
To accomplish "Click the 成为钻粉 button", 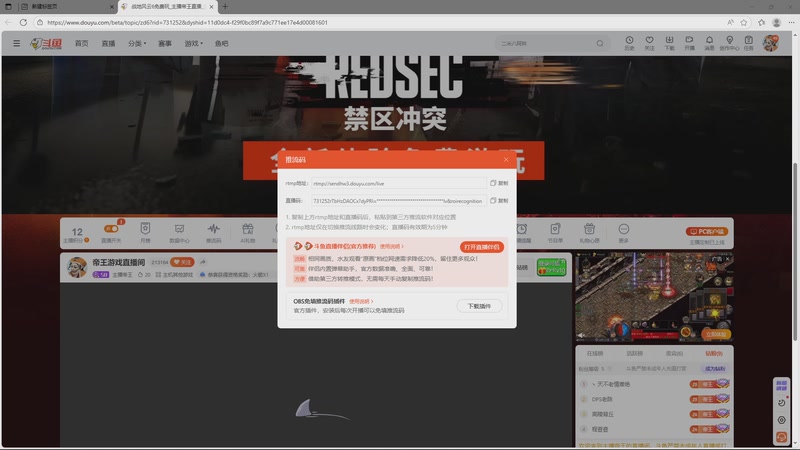I will [x=715, y=368].
